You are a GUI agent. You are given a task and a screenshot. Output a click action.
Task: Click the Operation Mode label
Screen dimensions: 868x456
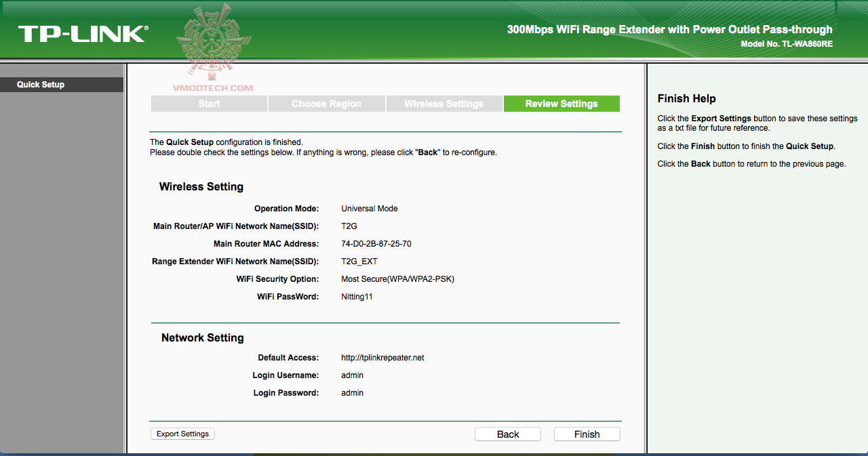[286, 209]
